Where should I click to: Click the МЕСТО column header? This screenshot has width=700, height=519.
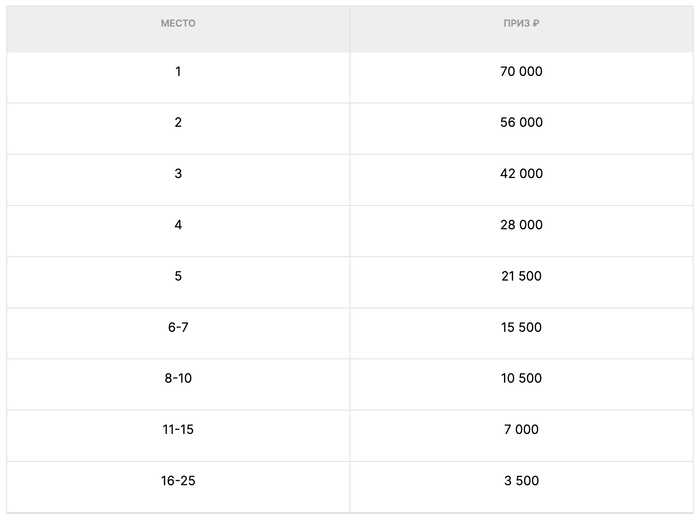coord(178,23)
